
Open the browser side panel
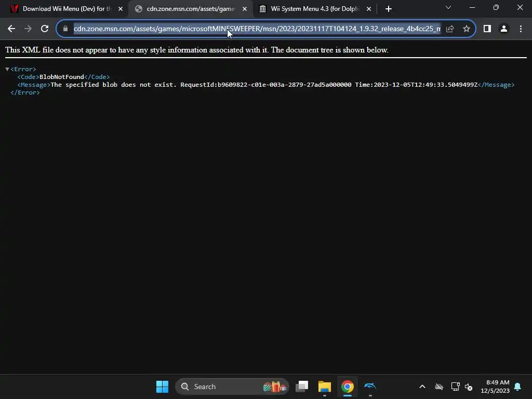tap(487, 29)
